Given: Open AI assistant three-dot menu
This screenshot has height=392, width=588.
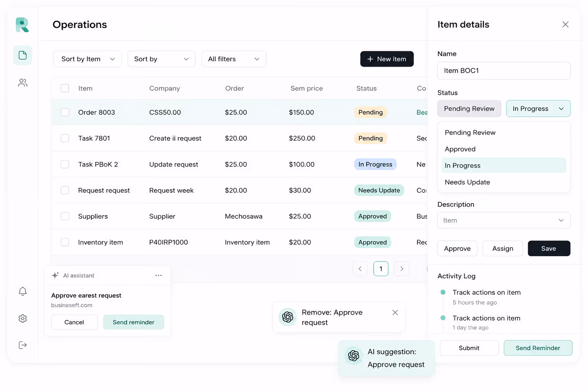Looking at the screenshot, I should (159, 275).
